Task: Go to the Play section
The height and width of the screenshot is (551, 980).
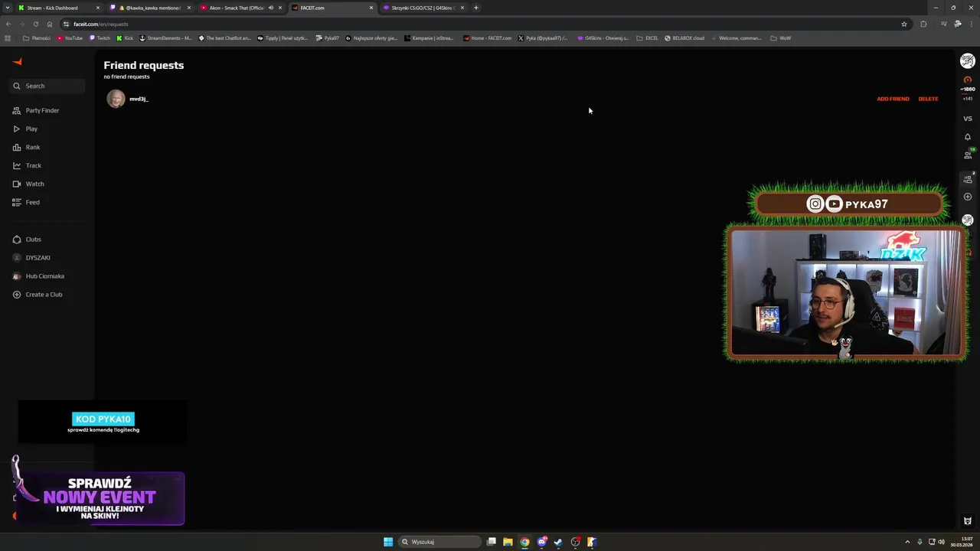Action: [25, 129]
